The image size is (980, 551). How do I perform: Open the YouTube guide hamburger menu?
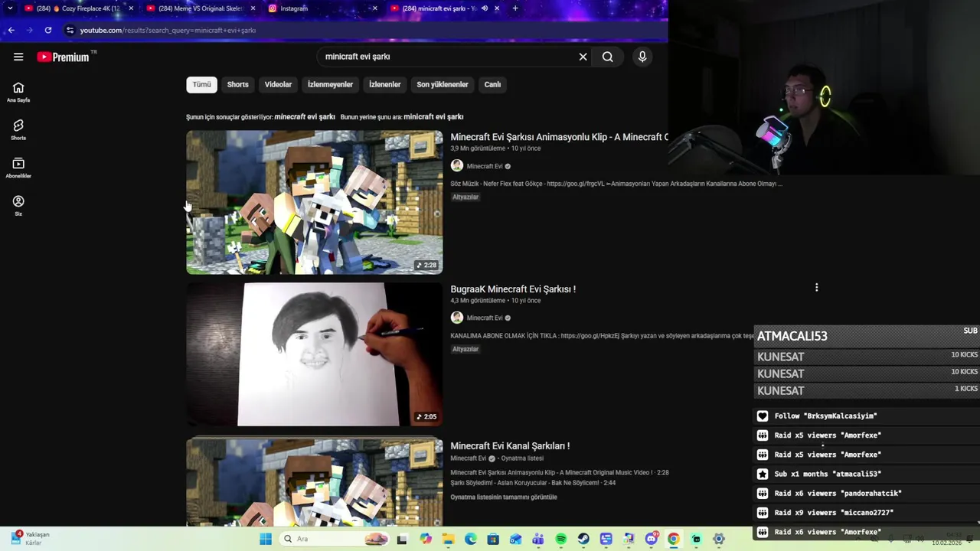[18, 57]
